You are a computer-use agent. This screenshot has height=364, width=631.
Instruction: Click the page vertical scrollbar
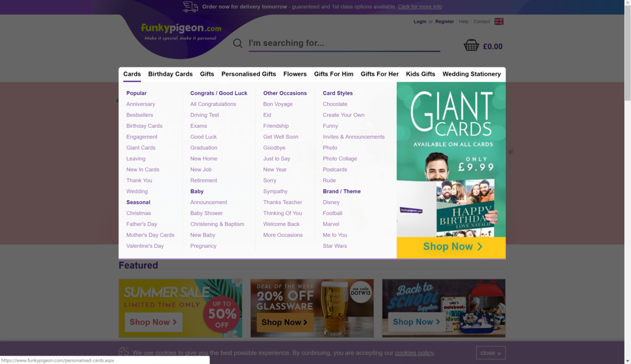[x=627, y=175]
